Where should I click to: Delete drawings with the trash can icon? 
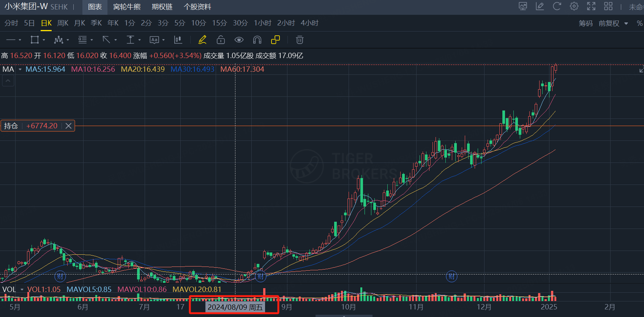[x=300, y=40]
